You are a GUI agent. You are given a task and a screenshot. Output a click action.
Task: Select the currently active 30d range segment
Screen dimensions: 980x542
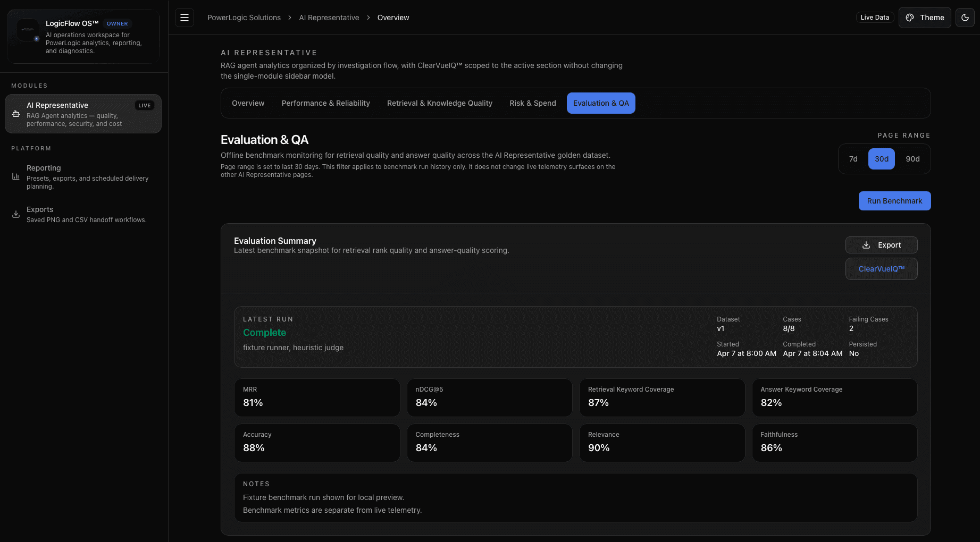881,158
